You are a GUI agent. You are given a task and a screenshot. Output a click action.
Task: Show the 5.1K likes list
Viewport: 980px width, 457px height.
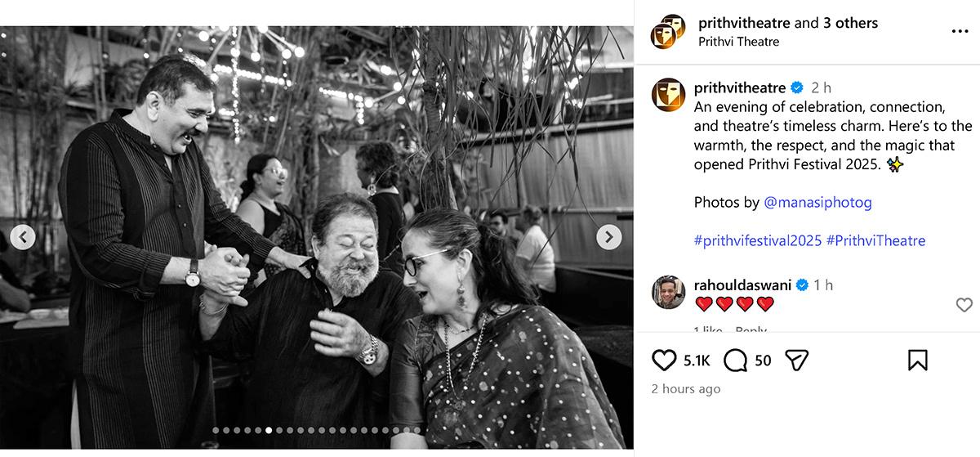(x=697, y=360)
